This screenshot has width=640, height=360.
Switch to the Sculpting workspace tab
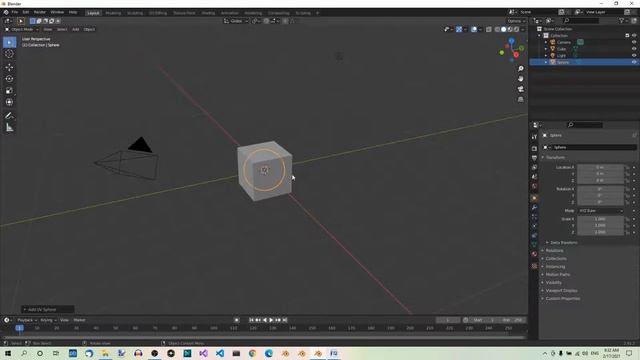135,13
